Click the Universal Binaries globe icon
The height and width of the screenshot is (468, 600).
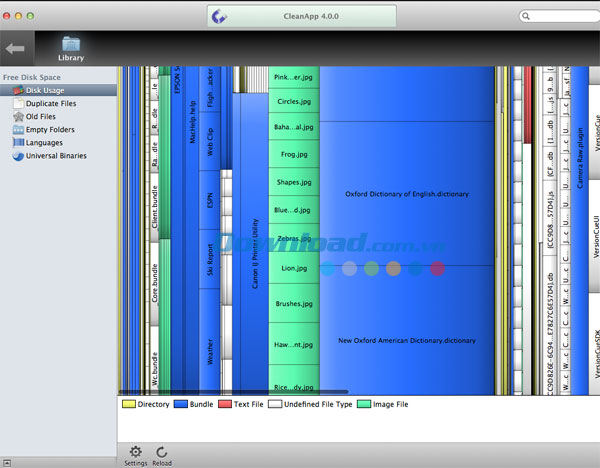click(18, 156)
